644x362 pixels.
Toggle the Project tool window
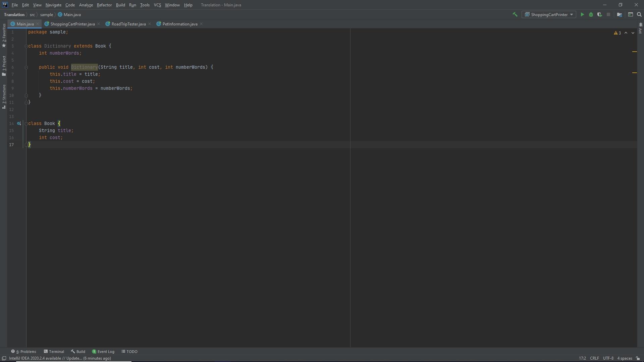coord(4,66)
